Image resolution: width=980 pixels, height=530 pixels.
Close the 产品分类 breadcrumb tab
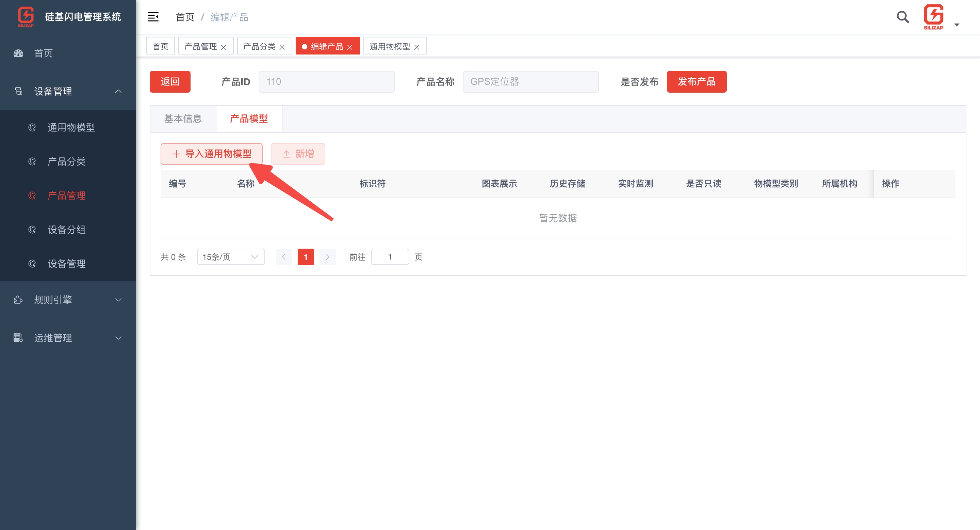coord(282,46)
